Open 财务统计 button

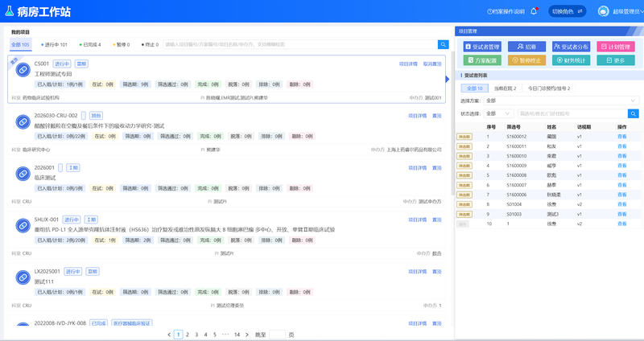[572, 60]
